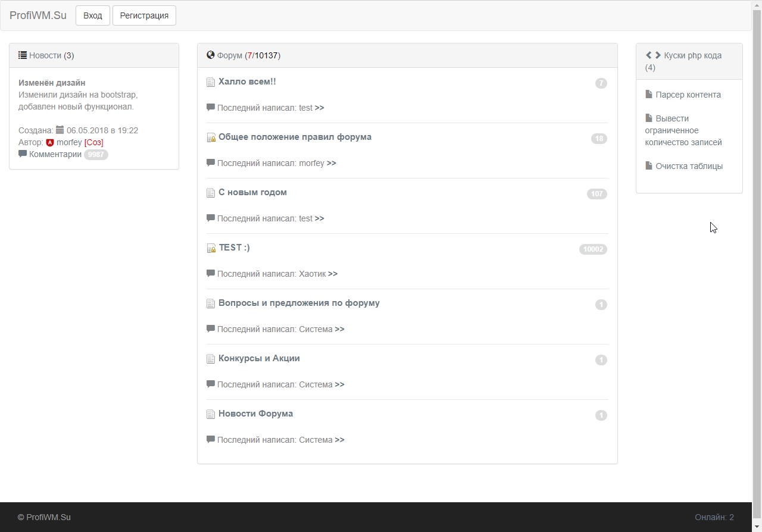Click the comment bubble icon near Комментарии
Screen dimensions: 762x532
(x=23, y=154)
